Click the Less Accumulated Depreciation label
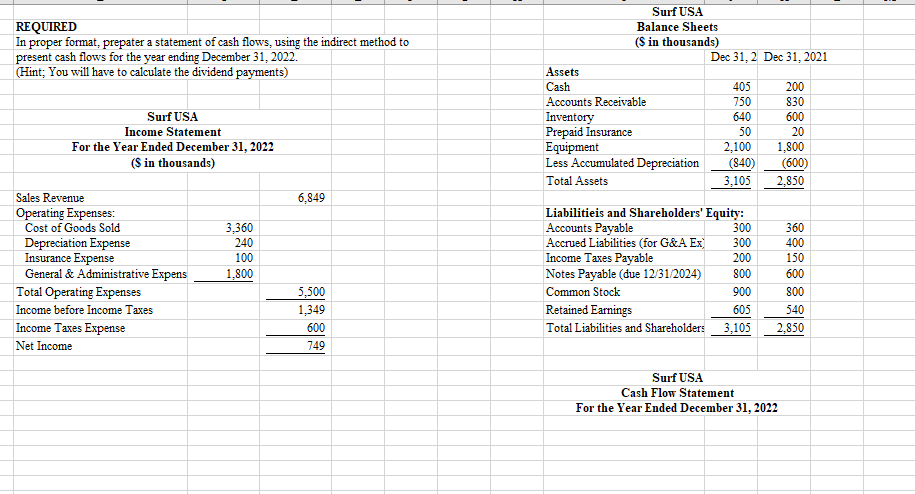Screen dimensions: 915x494 622,164
